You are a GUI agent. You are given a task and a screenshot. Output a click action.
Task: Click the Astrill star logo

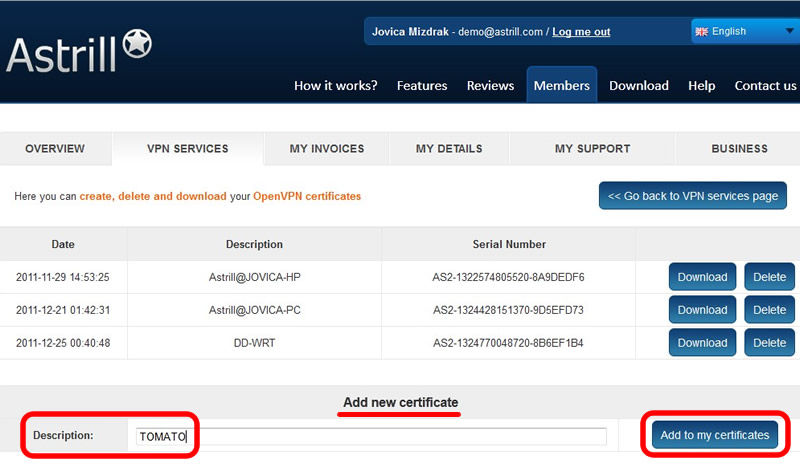pyautogui.click(x=137, y=43)
